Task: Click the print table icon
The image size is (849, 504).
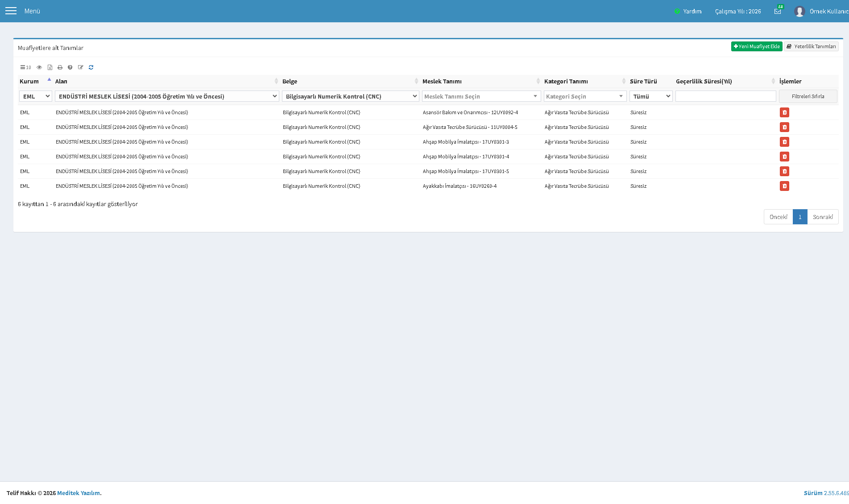Action: (x=60, y=67)
